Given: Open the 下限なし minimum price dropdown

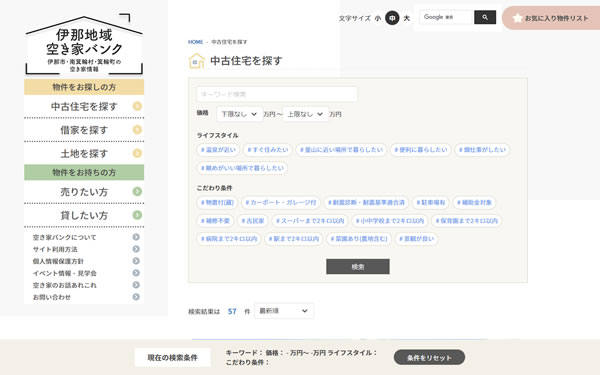Looking at the screenshot, I should pyautogui.click(x=240, y=114).
